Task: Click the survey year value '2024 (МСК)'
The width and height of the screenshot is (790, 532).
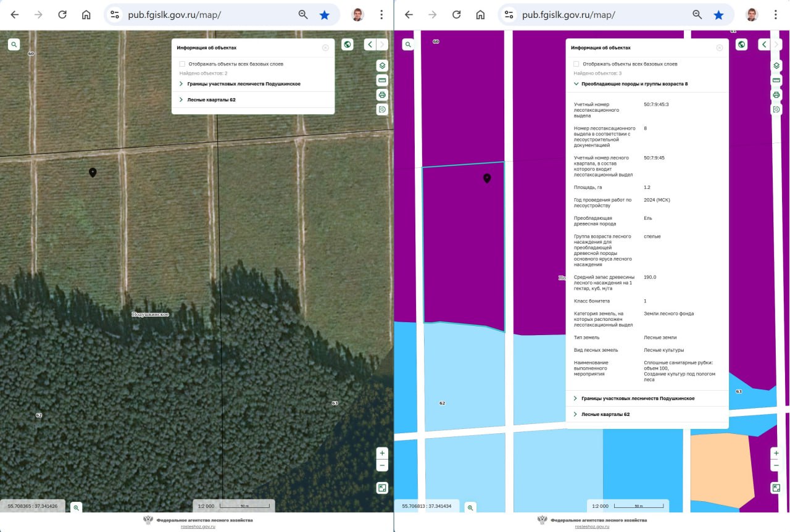Action: click(657, 200)
